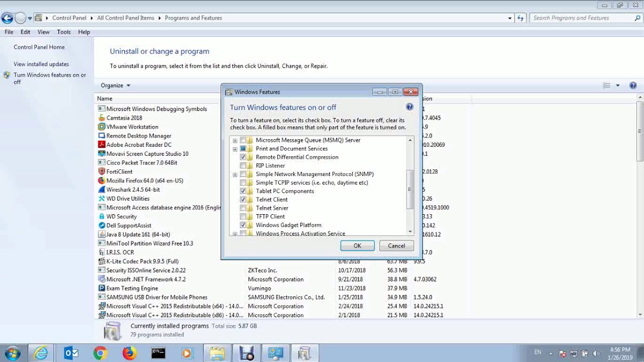The height and width of the screenshot is (362, 644).
Task: Uncheck the Telnet Client checkbox
Action: [x=244, y=200]
